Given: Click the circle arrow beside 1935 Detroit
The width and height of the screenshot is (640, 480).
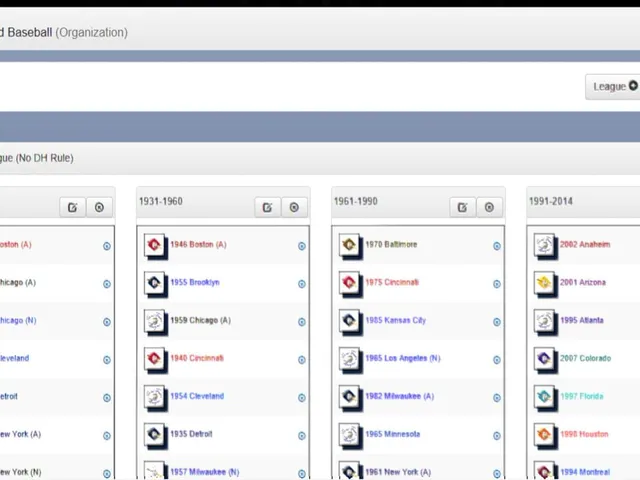Looking at the screenshot, I should point(302,436).
